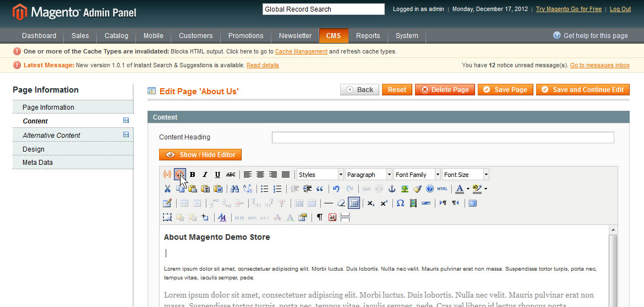Image resolution: width=644 pixels, height=307 pixels.
Task: Insert an ordered numbered list
Action: (x=277, y=189)
